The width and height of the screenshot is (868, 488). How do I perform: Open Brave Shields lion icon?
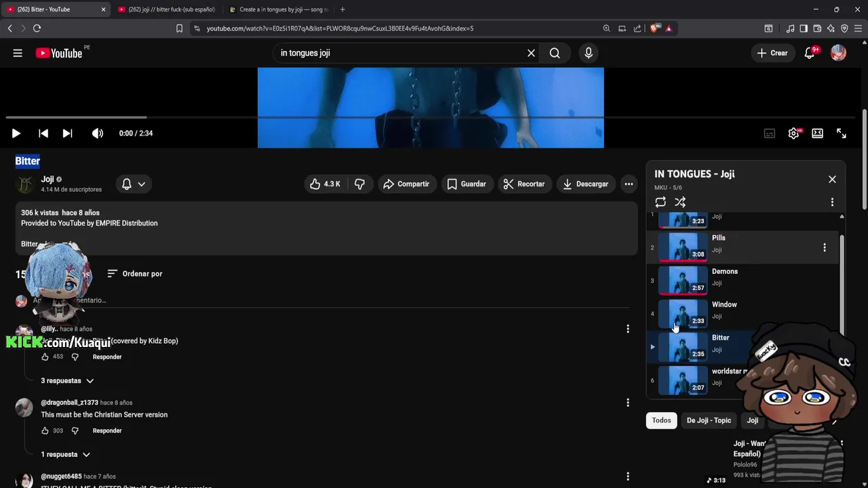654,28
